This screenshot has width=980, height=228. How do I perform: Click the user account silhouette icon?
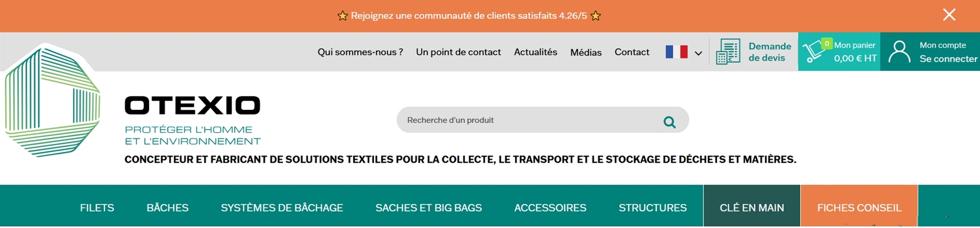(x=899, y=52)
